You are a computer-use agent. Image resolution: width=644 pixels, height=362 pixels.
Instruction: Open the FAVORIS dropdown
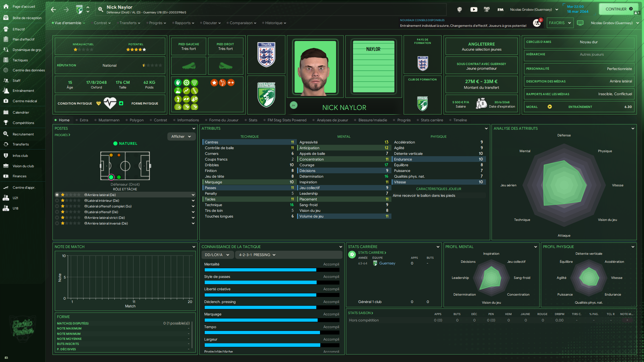click(559, 23)
